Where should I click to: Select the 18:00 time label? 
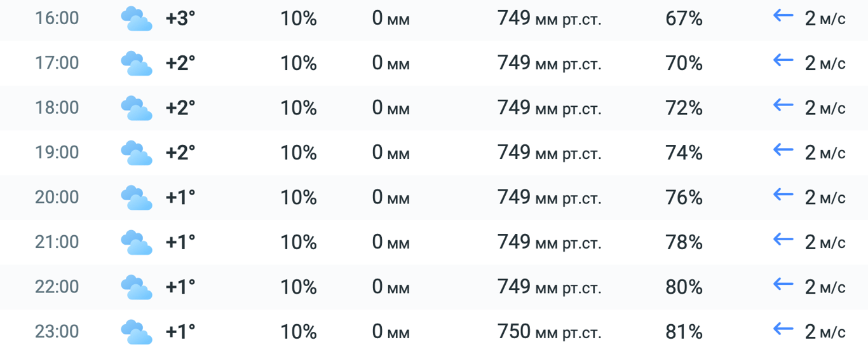(x=57, y=108)
